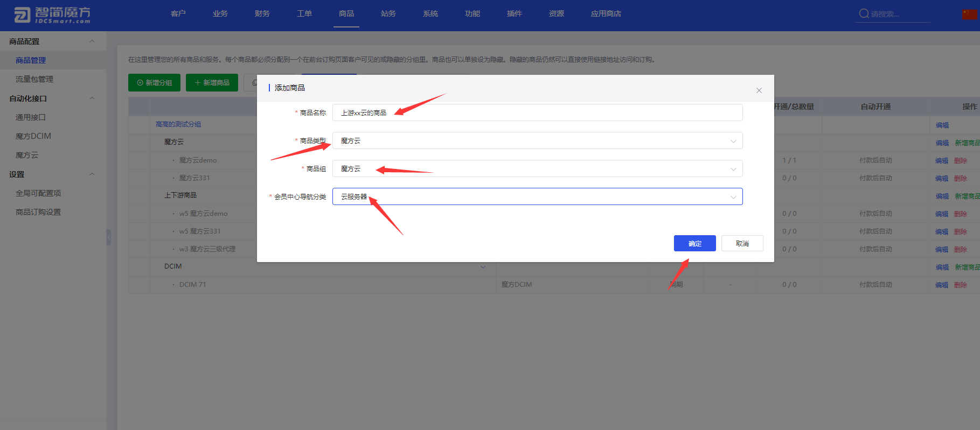Click the sidebar collapse handle
980x430 pixels.
(109, 237)
